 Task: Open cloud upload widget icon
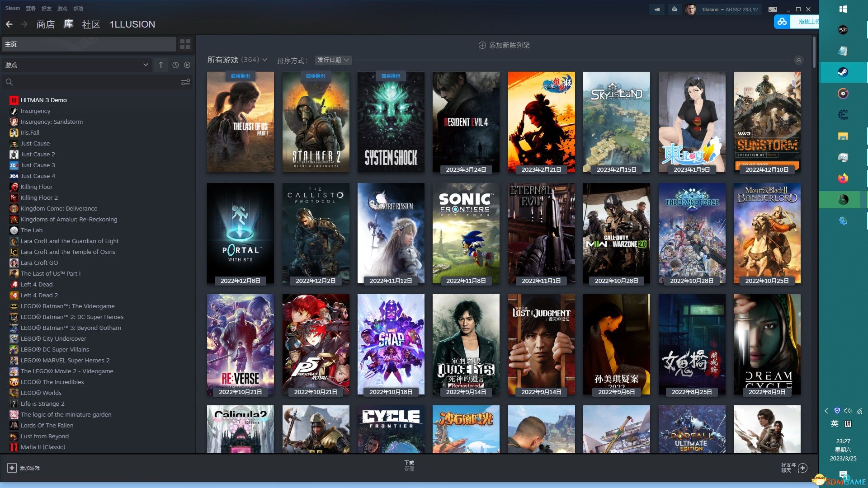point(782,21)
